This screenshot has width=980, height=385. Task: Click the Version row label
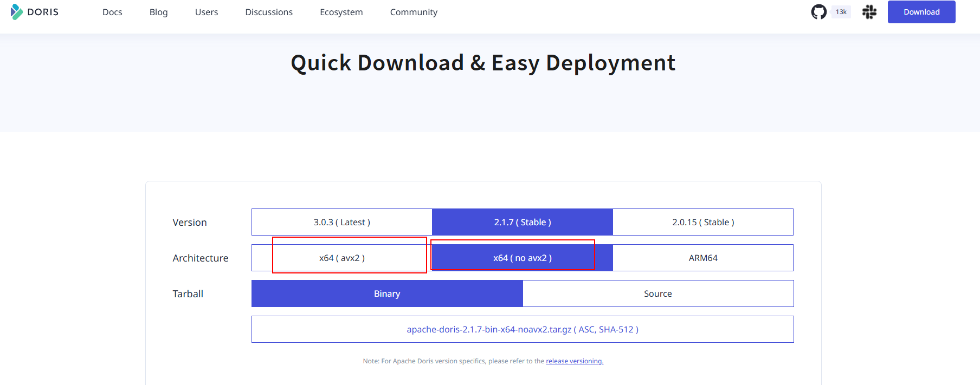pos(190,223)
